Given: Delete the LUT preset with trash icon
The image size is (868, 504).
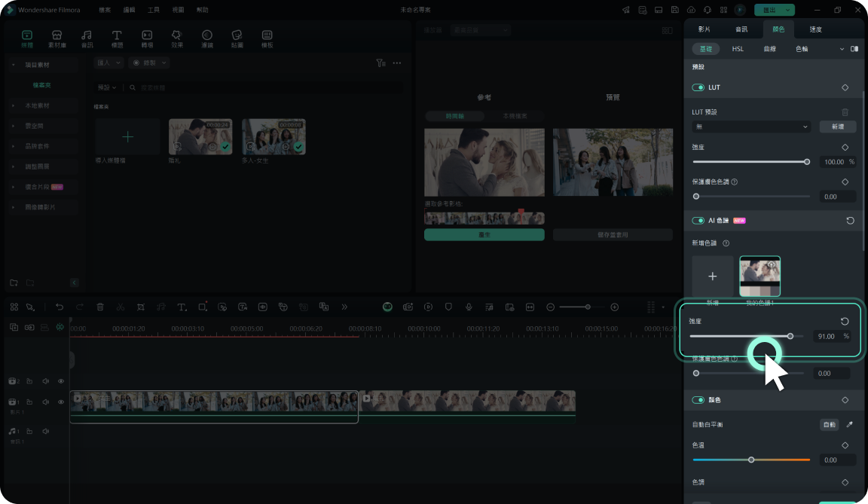Looking at the screenshot, I should [x=845, y=112].
